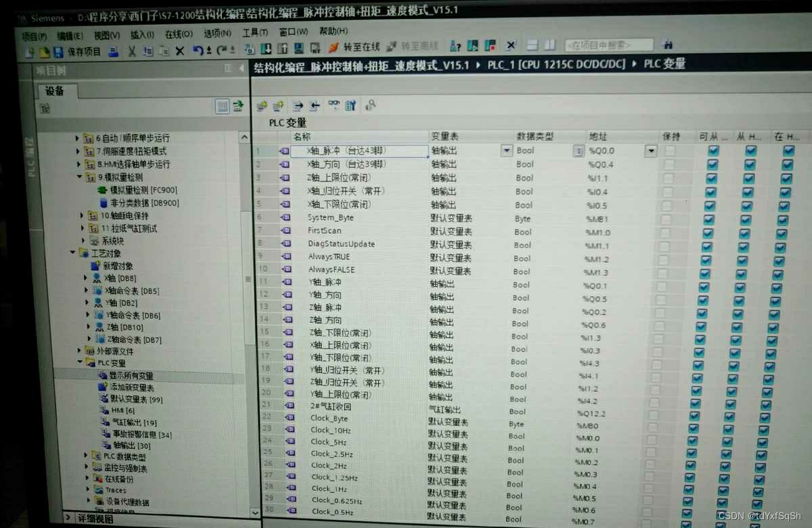Expand the 6.自动/顺序单步运行 folder
The width and height of the screenshot is (812, 528).
[78, 138]
